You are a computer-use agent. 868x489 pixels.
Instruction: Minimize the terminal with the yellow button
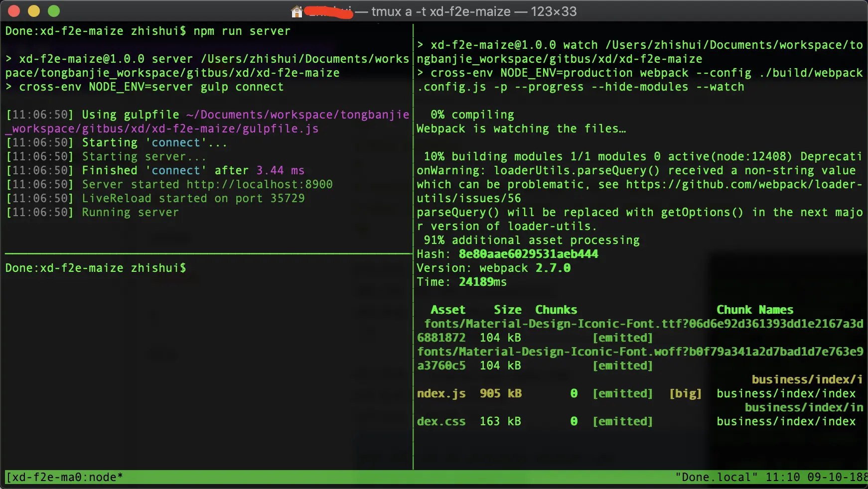coord(34,11)
